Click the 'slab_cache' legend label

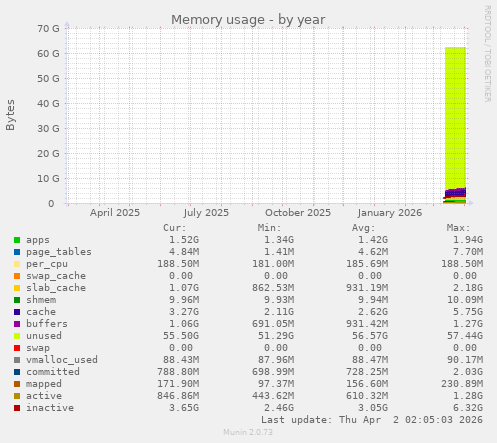(56, 288)
